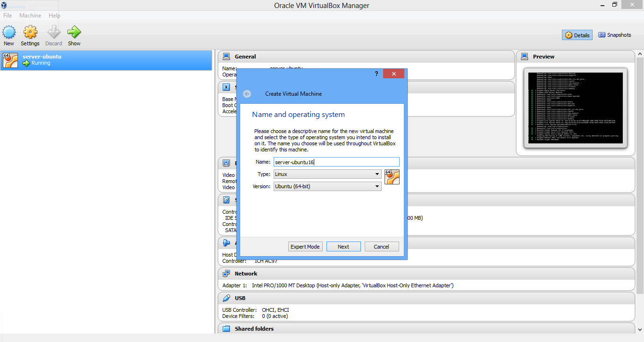This screenshot has height=342, width=644.
Task: Click the Discard toolbar icon
Action: [x=54, y=32]
